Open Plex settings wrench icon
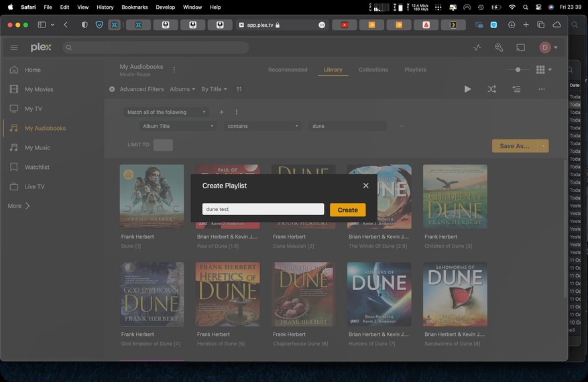 tap(499, 48)
